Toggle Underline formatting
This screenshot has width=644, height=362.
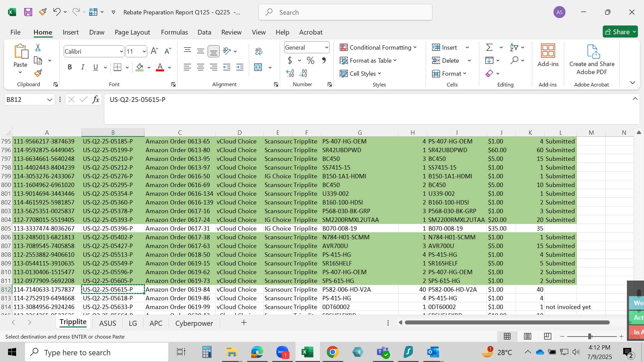(96, 67)
